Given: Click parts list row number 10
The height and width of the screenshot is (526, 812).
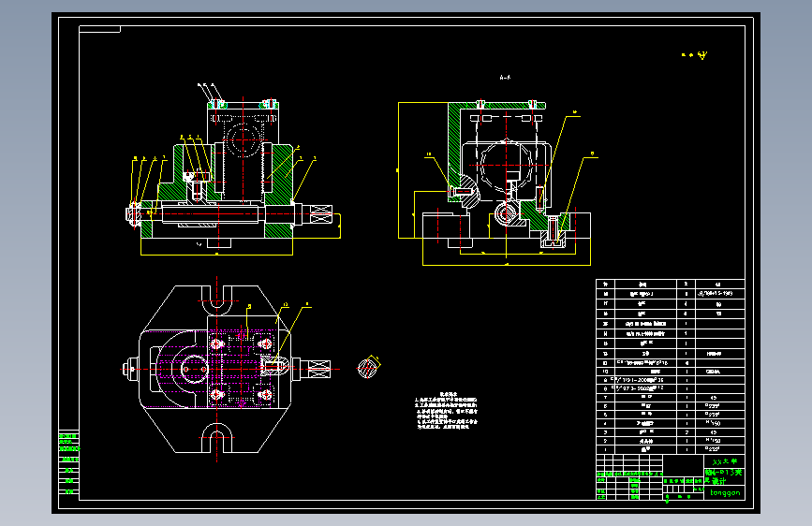Looking at the screenshot, I should 671,372.
